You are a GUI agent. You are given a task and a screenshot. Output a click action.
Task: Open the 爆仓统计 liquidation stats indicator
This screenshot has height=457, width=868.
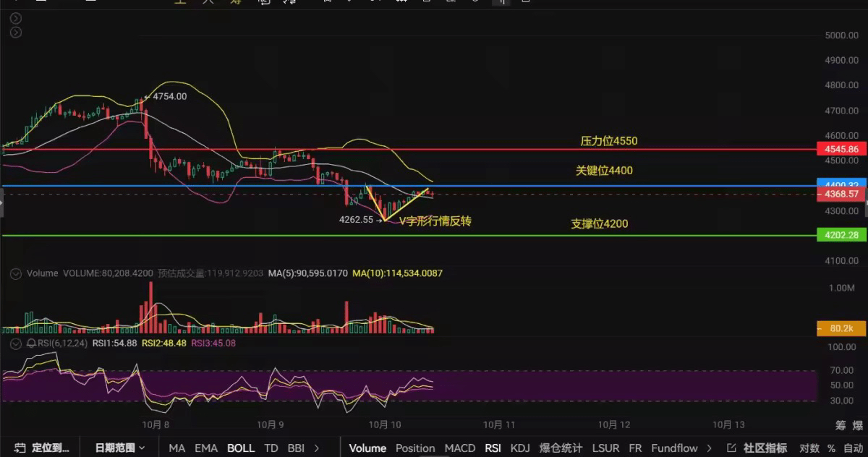click(x=561, y=448)
